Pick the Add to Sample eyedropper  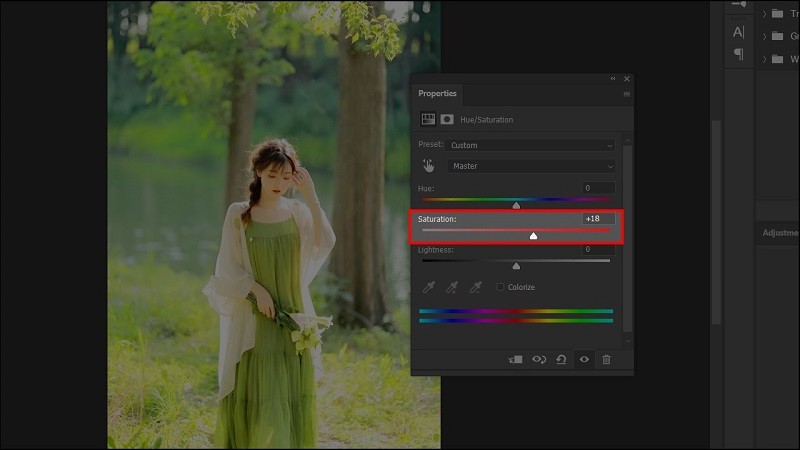point(452,287)
